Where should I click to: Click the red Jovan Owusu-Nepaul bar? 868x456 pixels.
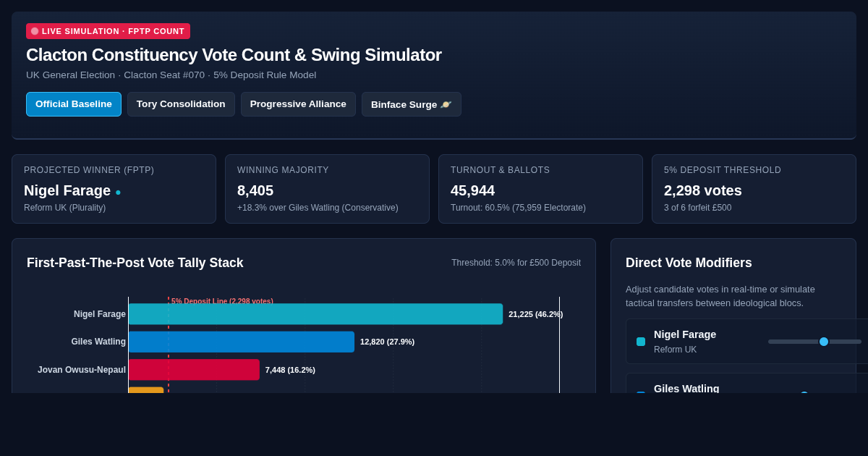pos(194,370)
